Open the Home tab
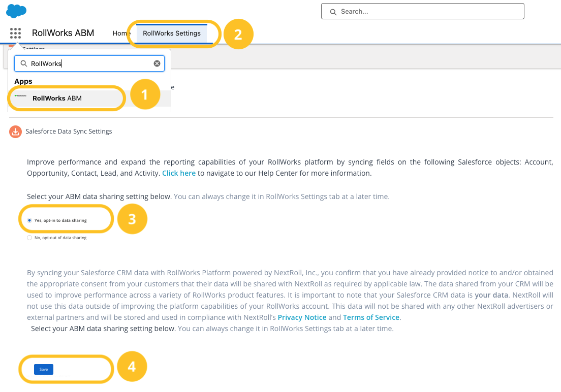Image resolution: width=561 pixels, height=392 pixels. click(121, 34)
